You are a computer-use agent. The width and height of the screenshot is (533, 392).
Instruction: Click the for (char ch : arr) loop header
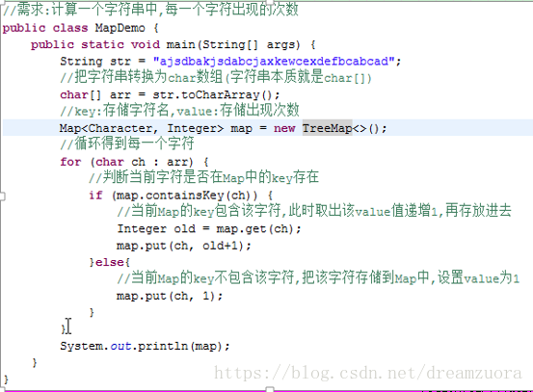[134, 162]
